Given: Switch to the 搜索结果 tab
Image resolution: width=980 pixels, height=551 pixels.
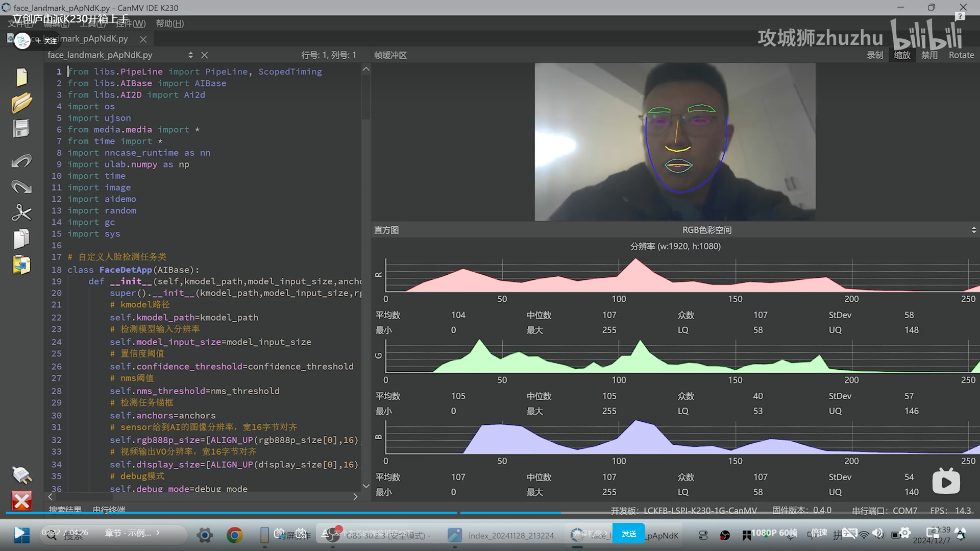Looking at the screenshot, I should [x=65, y=510].
